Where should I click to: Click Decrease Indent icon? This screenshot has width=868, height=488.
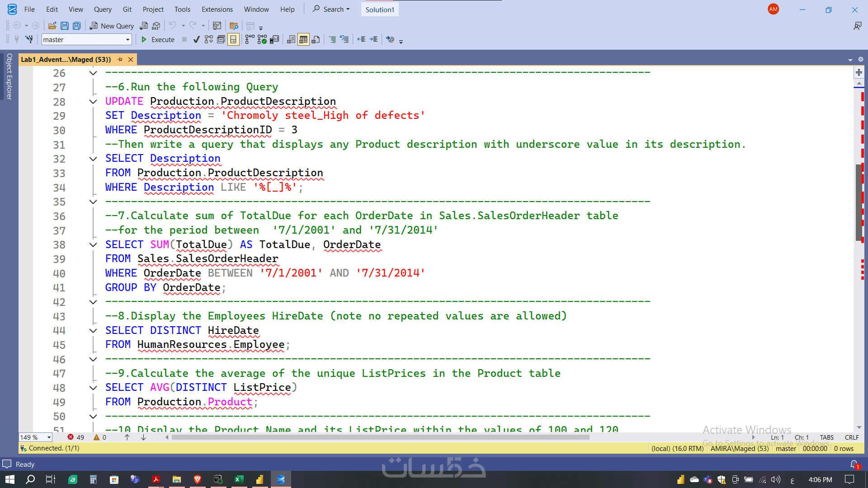361,40
